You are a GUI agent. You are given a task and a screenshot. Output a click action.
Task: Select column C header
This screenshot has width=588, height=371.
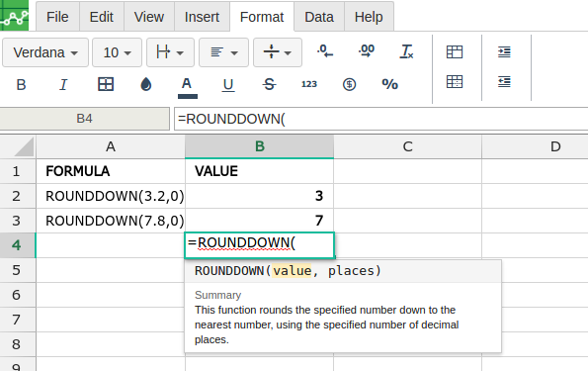(407, 146)
